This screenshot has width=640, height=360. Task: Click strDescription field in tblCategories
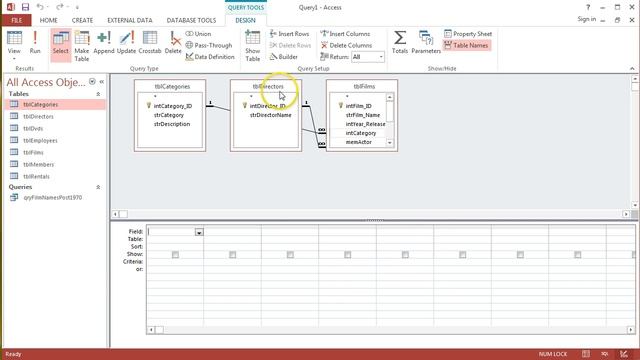172,124
